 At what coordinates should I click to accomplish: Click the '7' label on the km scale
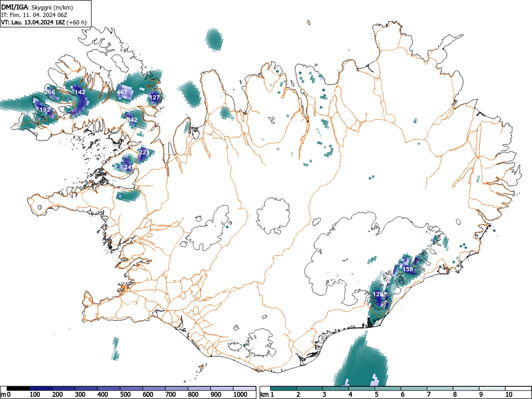pos(428,395)
